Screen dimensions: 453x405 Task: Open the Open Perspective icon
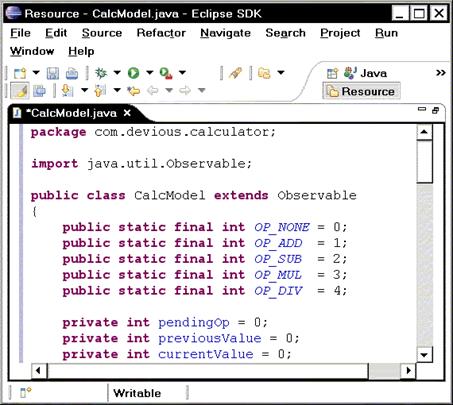(332, 73)
